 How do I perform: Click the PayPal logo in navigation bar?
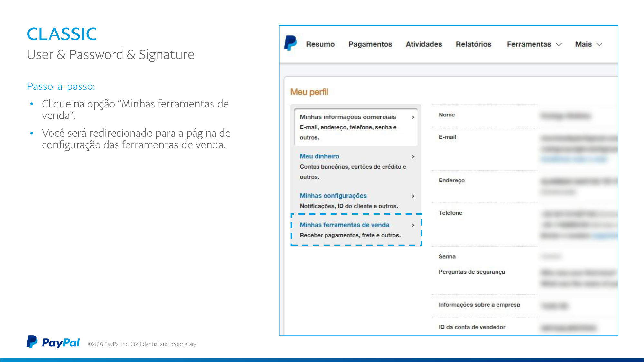coord(290,43)
